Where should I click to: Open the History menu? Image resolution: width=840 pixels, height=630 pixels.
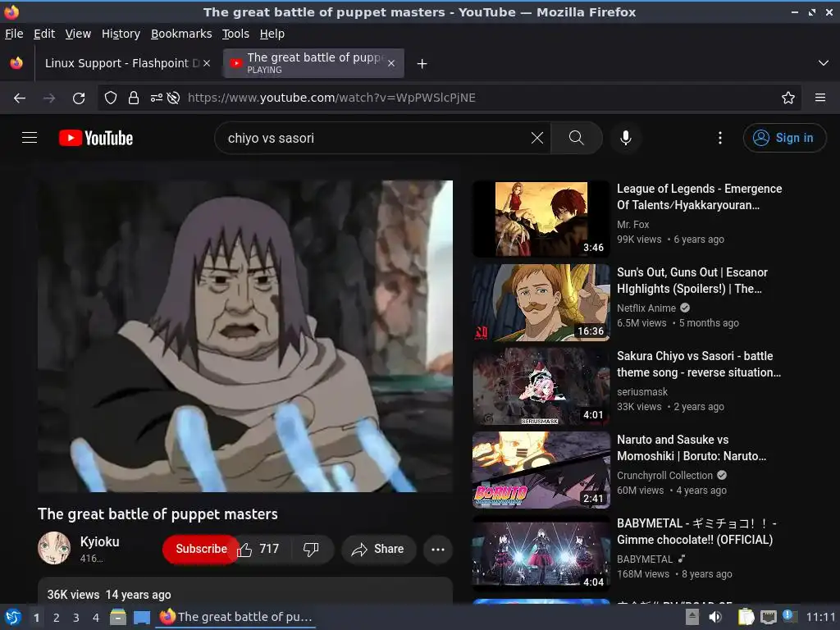[x=121, y=34]
